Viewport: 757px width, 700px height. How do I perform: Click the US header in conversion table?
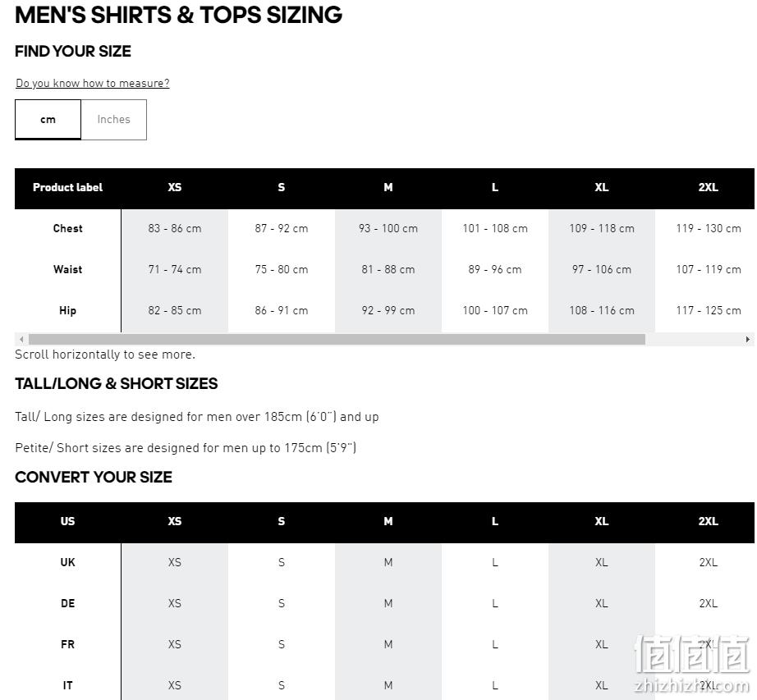coord(67,521)
